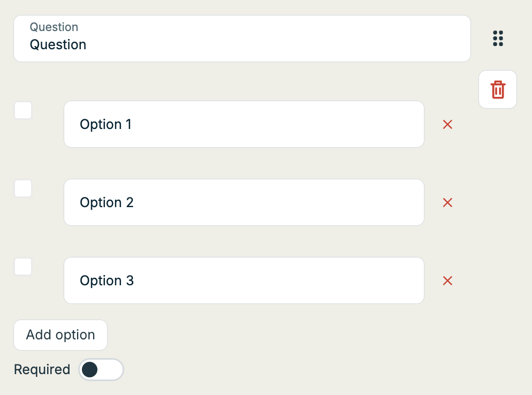
Task: Click the drag handle dots icon
Action: [x=498, y=39]
